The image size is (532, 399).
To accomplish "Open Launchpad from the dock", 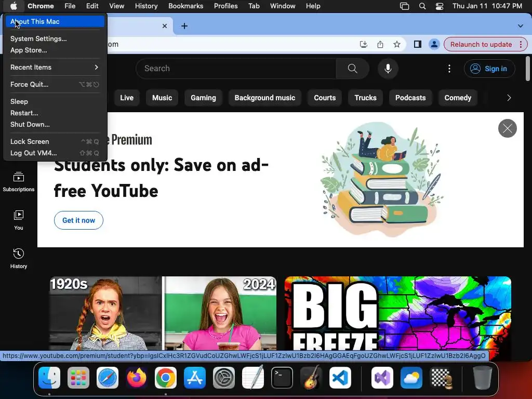I will (x=78, y=378).
